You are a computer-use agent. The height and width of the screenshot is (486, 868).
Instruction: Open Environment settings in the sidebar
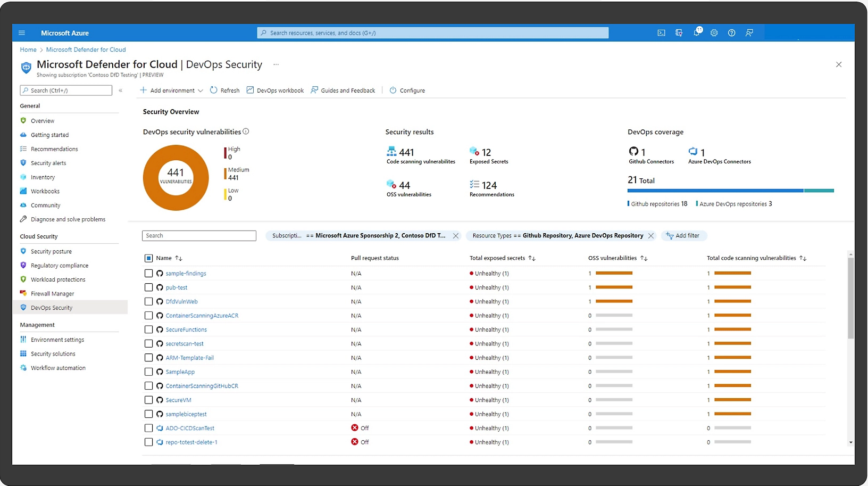[57, 340]
